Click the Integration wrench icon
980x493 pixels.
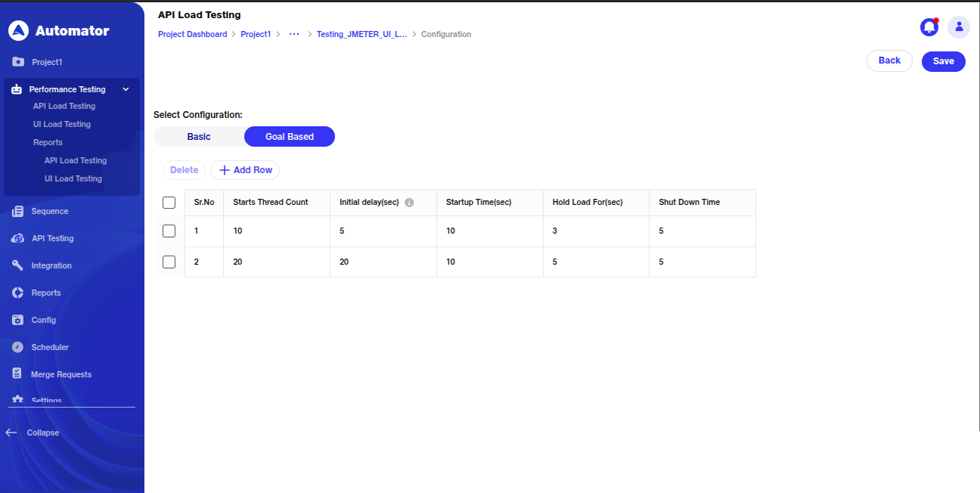[18, 265]
